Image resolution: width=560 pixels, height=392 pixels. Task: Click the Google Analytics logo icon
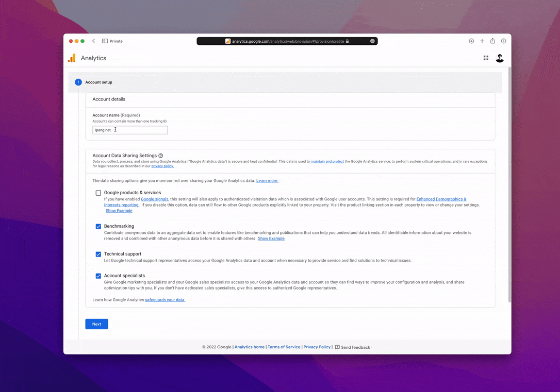[72, 58]
